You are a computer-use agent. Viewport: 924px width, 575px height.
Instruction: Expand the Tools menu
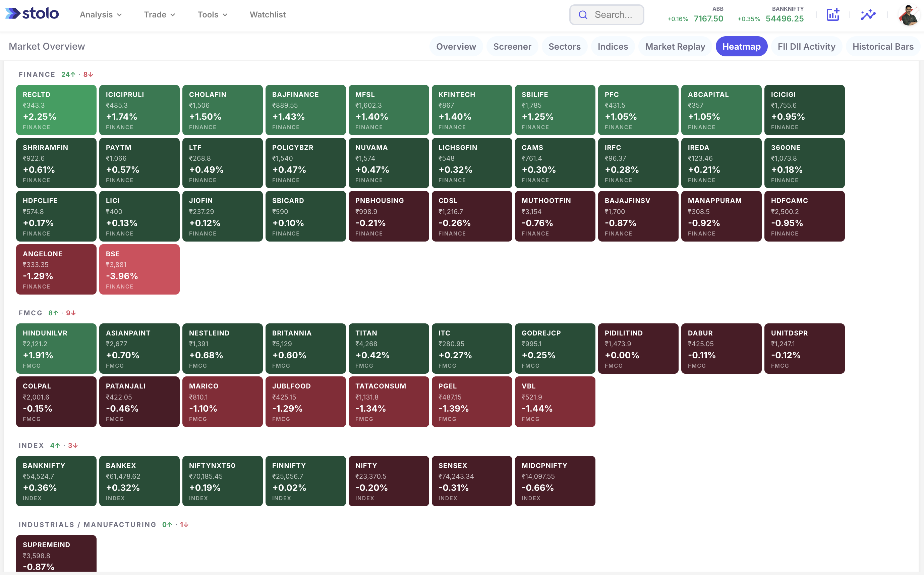212,14
